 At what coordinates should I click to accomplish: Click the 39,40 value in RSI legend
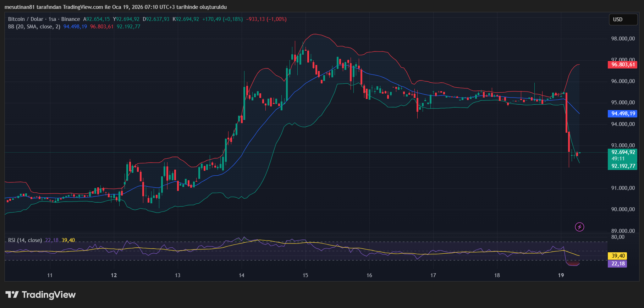tap(68, 240)
